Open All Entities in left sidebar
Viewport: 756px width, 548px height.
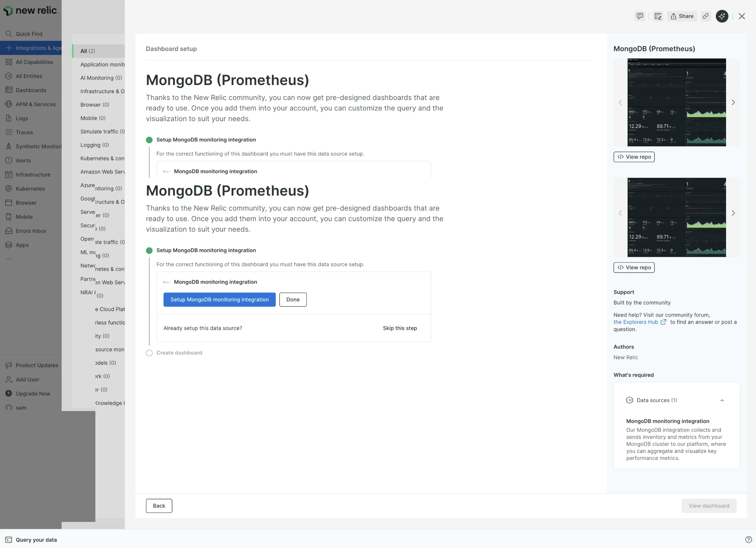coord(24,76)
